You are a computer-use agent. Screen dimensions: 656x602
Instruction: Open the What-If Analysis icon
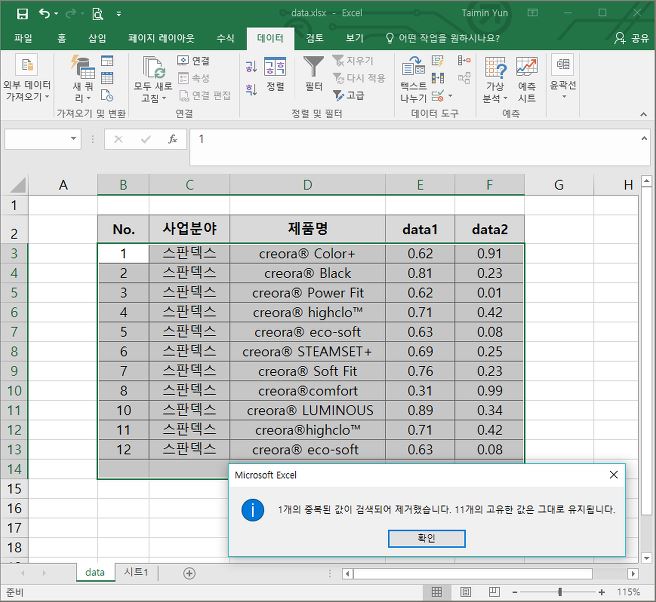pyautogui.click(x=495, y=67)
